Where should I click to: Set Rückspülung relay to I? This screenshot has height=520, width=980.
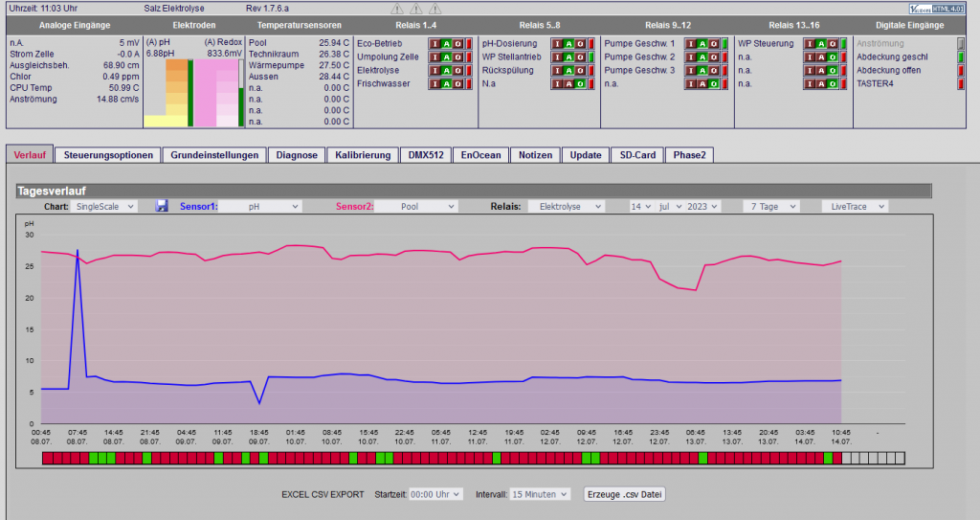[558, 71]
